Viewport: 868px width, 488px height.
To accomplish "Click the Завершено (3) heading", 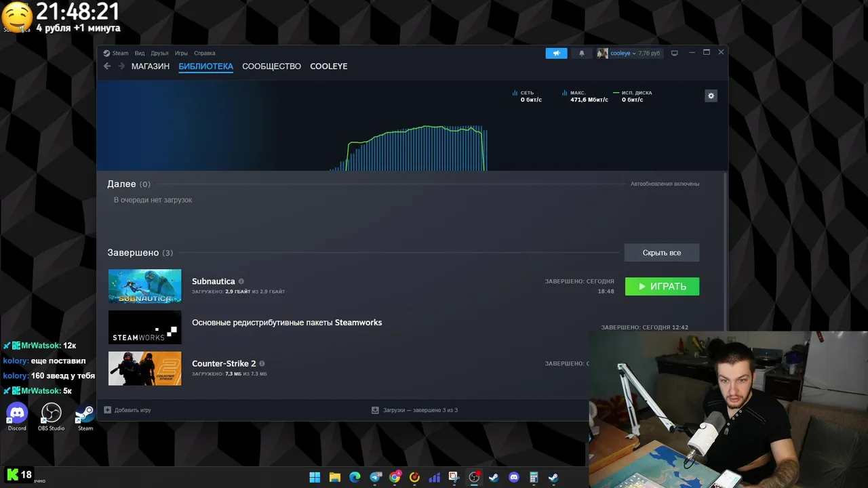I will (140, 253).
